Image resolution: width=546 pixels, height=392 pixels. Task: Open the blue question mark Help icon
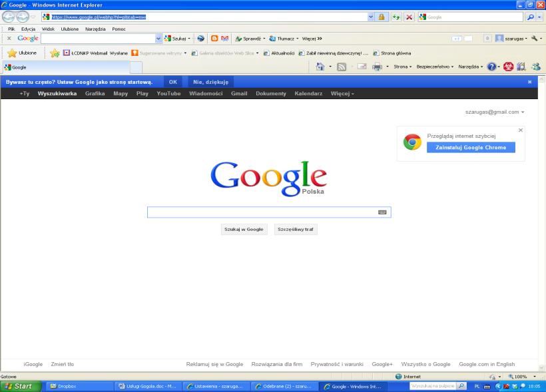tap(491, 67)
